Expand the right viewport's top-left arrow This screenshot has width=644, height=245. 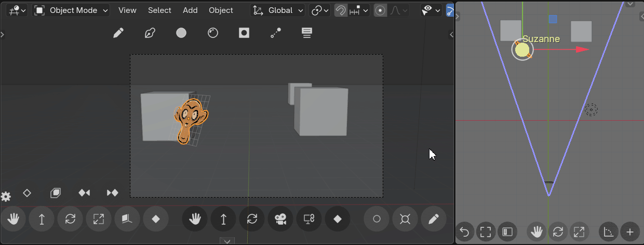(x=458, y=16)
